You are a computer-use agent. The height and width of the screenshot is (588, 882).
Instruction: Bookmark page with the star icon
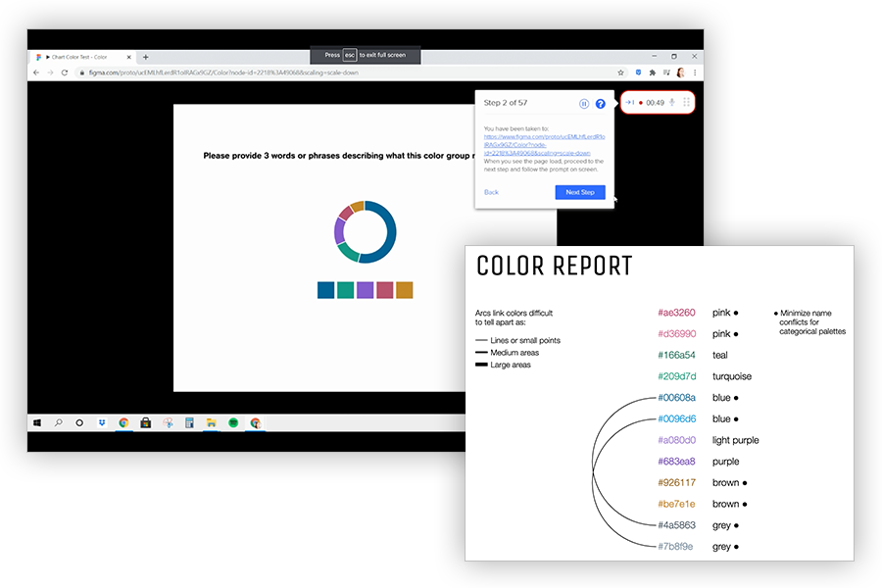coord(621,73)
